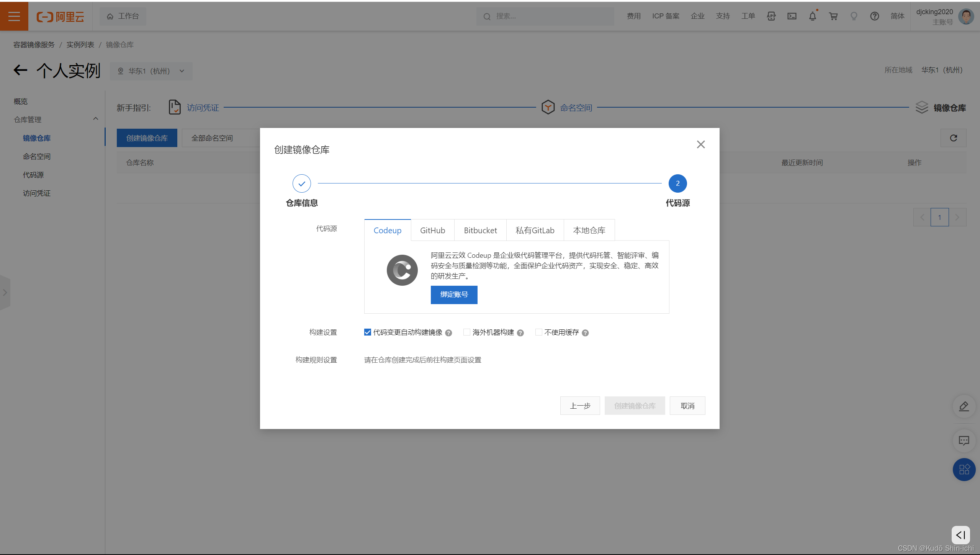Enable 海外机器构建 checkbox
980x555 pixels.
(467, 332)
